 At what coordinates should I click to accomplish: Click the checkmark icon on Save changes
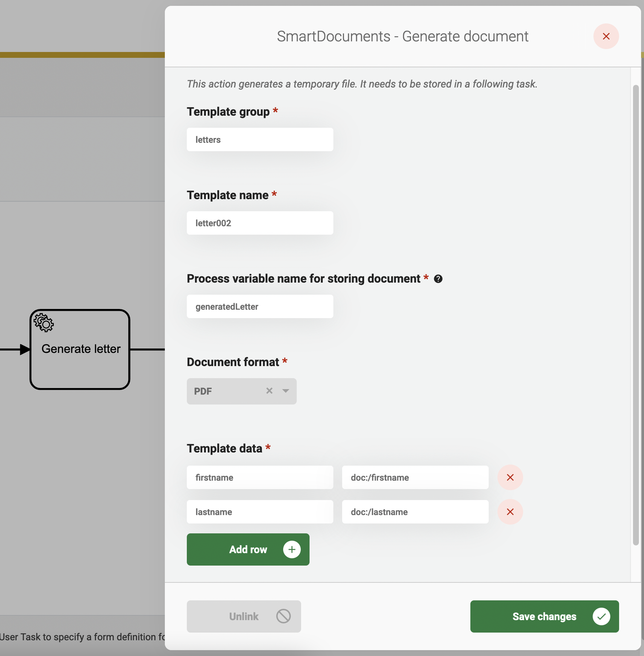pyautogui.click(x=601, y=616)
